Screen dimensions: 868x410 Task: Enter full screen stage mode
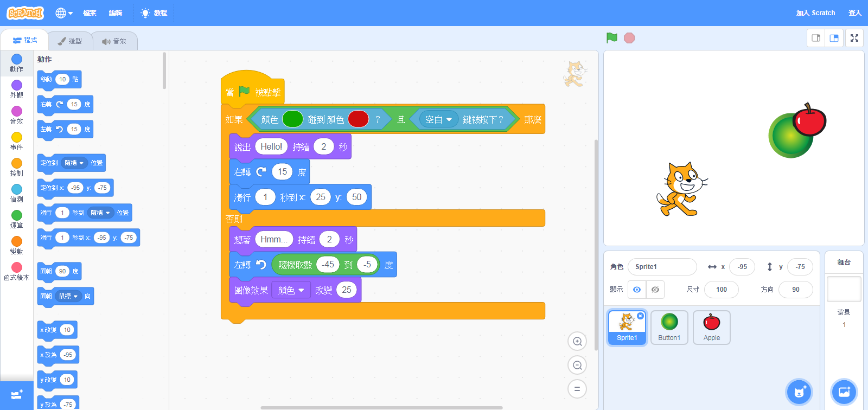click(854, 38)
